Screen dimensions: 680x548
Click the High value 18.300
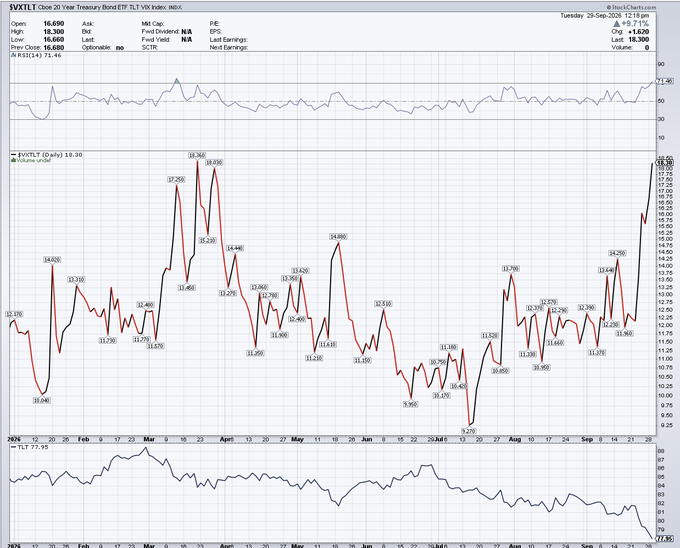[x=53, y=32]
